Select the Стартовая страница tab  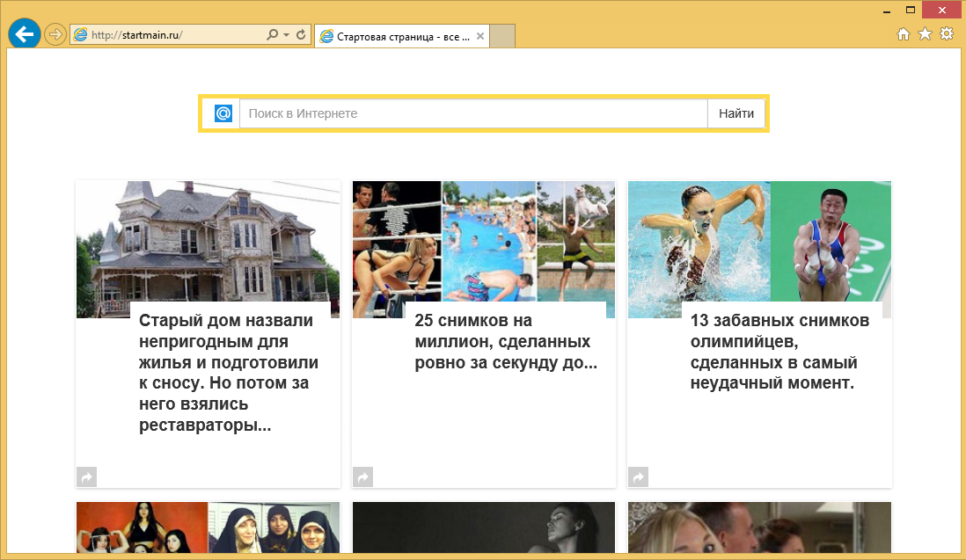click(x=396, y=36)
